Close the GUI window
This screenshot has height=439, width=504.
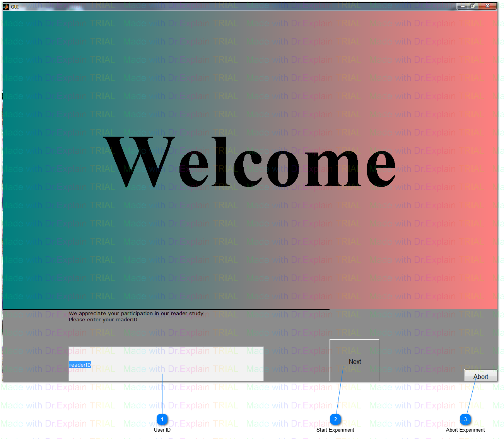[488, 6]
